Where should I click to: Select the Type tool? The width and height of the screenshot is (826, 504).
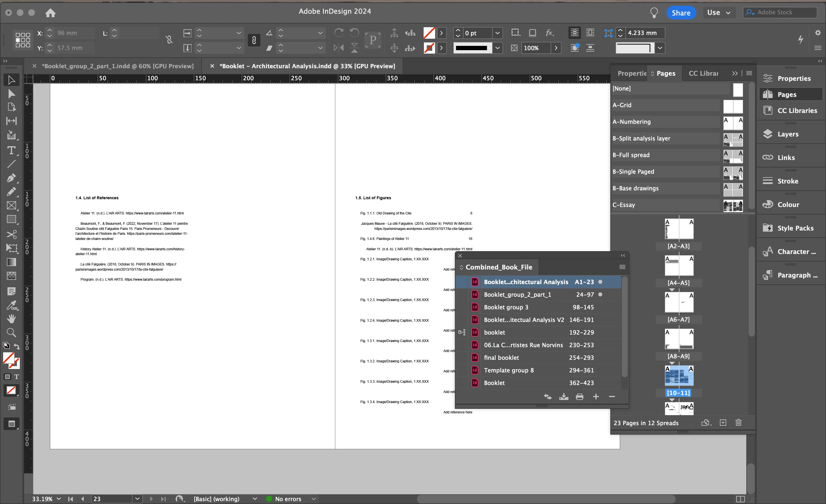pos(11,151)
